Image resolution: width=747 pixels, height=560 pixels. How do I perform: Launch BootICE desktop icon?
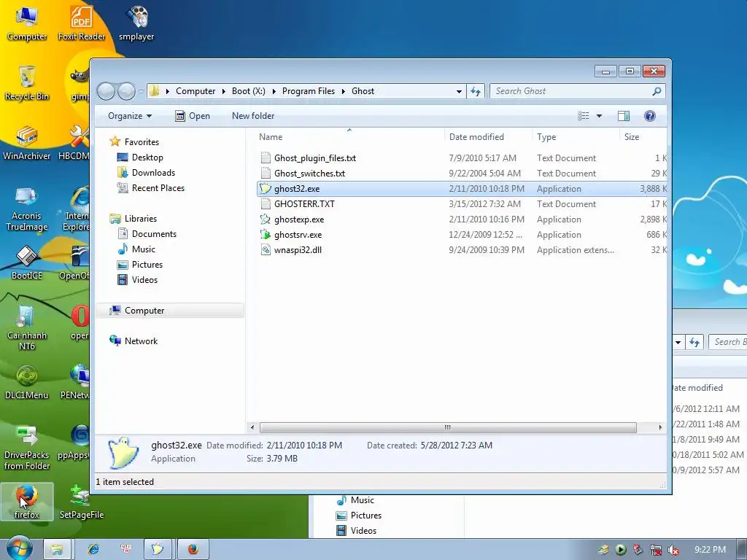point(27,262)
